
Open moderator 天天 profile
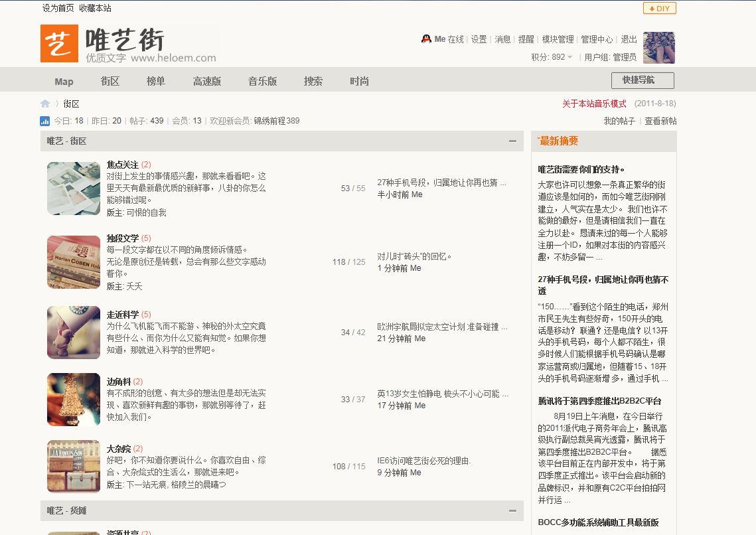pyautogui.click(x=134, y=286)
